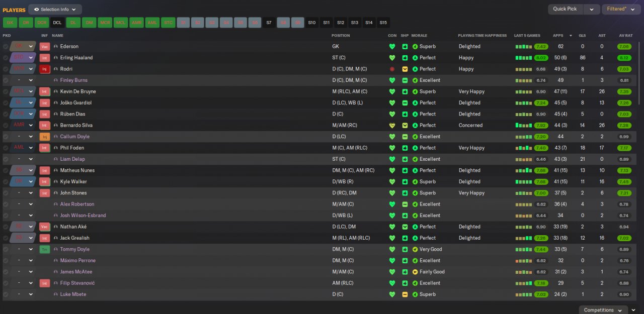Viewport: 644px width, 314px height.
Task: Select the S10 substitute slot
Action: (x=312, y=23)
